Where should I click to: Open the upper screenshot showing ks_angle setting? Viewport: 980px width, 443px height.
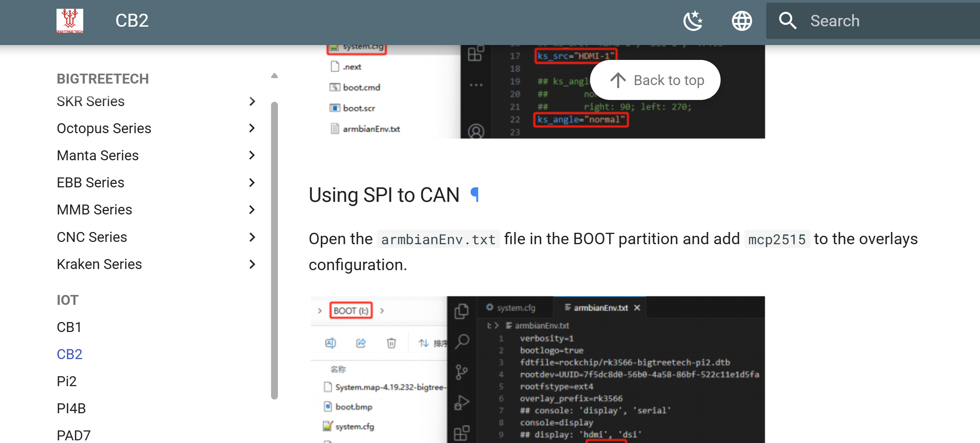tap(537, 92)
